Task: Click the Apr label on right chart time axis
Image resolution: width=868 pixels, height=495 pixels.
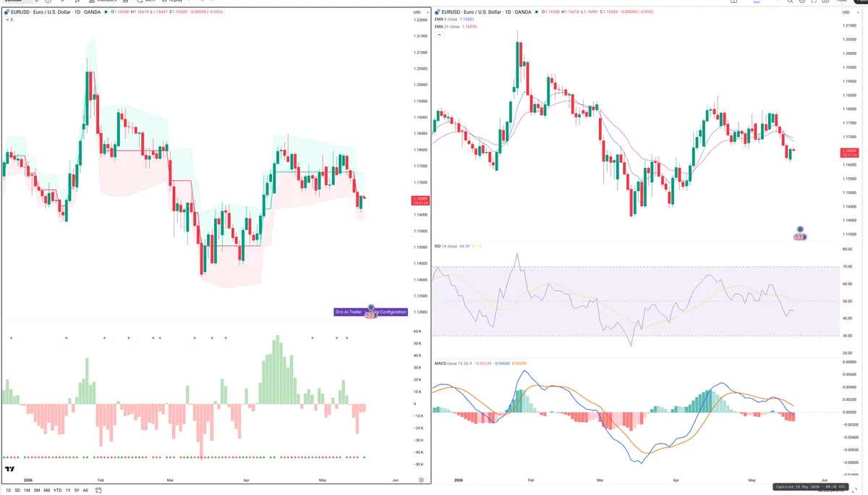Action: pyautogui.click(x=676, y=480)
